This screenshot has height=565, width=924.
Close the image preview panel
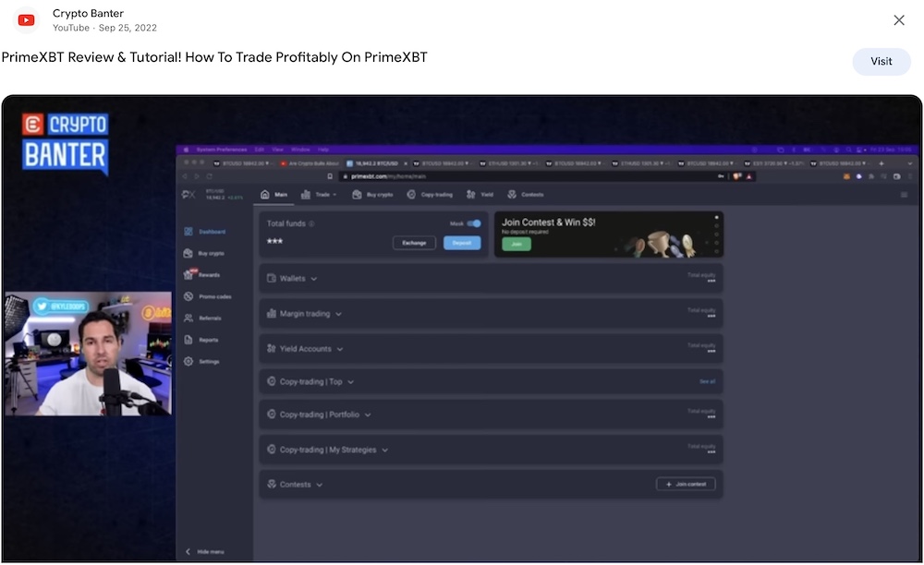pyautogui.click(x=899, y=20)
